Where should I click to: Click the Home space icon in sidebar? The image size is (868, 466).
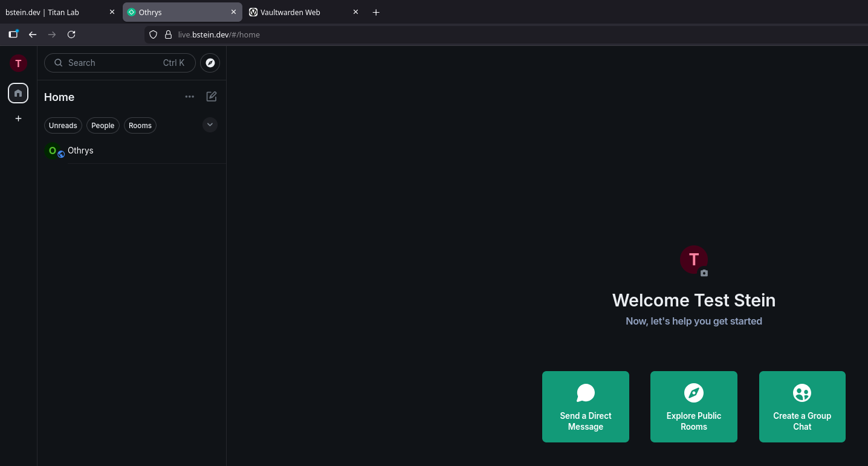tap(18, 93)
